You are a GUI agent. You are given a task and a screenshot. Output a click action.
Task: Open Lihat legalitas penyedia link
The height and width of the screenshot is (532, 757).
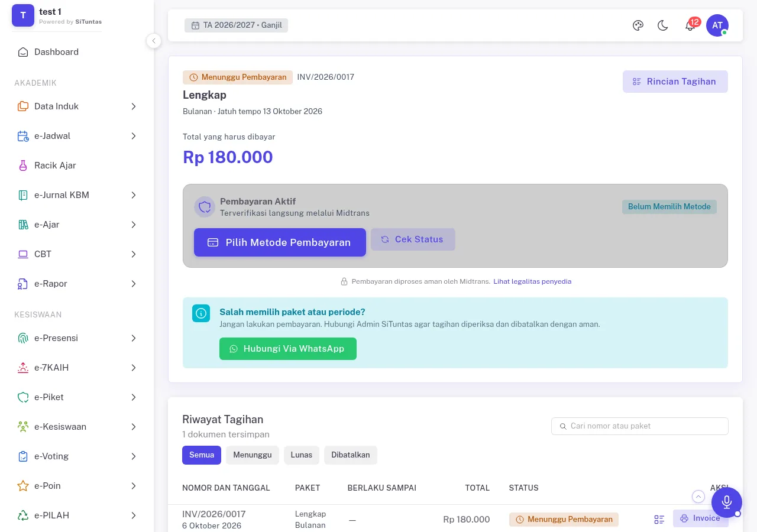[532, 281]
